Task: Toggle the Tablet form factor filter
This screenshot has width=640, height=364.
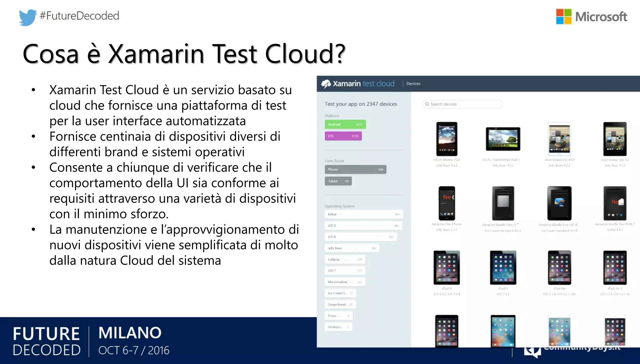Action: pyautogui.click(x=338, y=181)
